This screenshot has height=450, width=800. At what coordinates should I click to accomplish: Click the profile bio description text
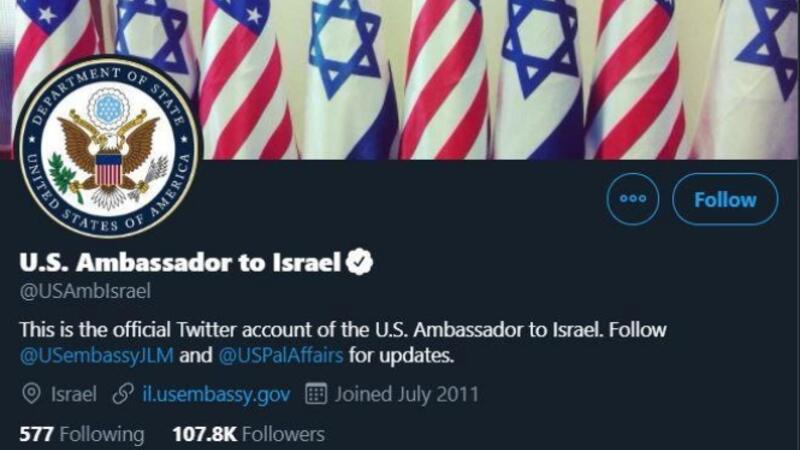(x=343, y=342)
